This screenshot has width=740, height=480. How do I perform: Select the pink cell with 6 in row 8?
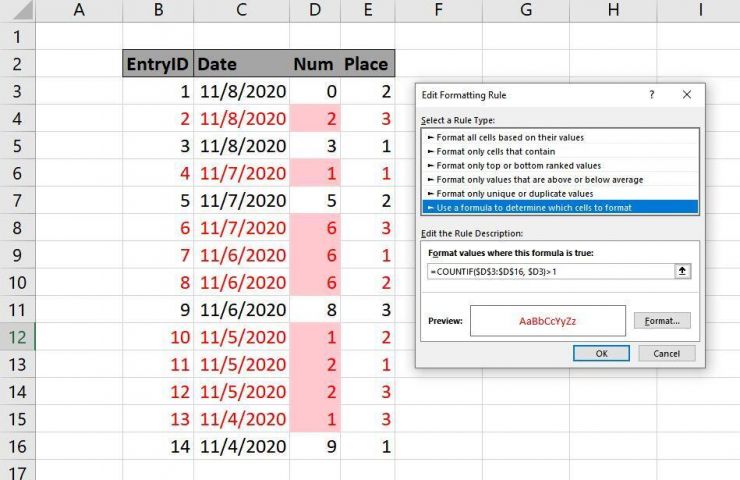point(315,228)
